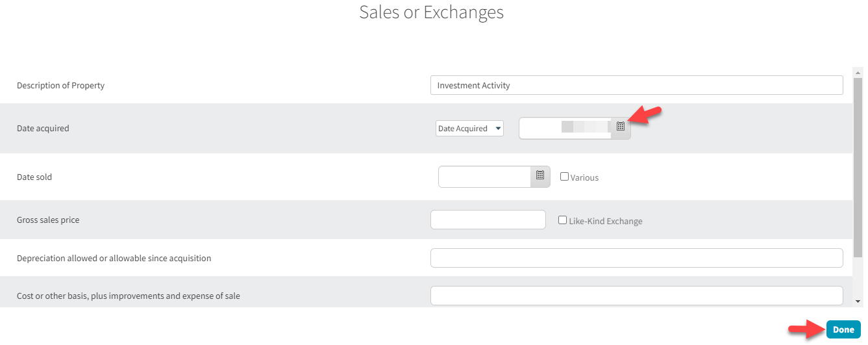Click the scrollbar up arrow

tap(858, 71)
